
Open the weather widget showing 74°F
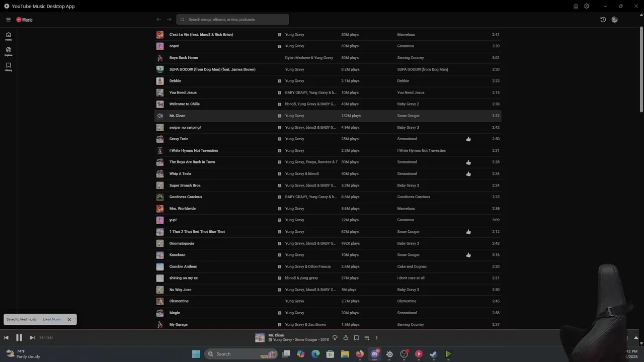click(x=23, y=354)
